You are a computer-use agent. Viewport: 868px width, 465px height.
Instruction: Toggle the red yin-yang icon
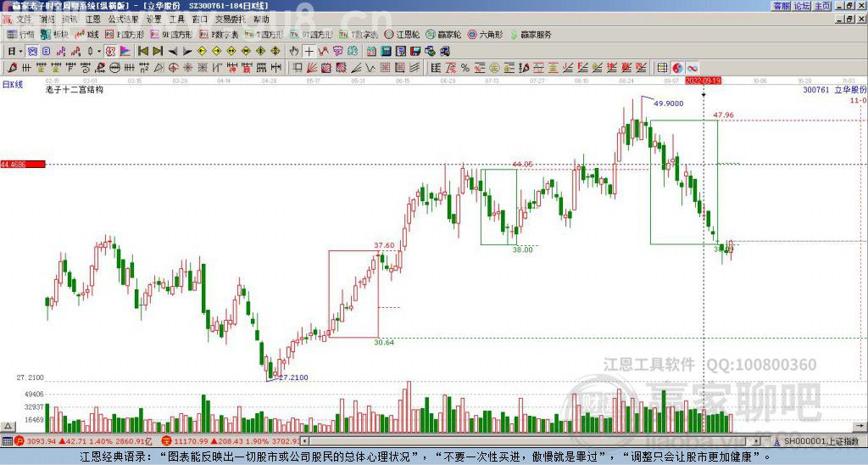coord(677,68)
